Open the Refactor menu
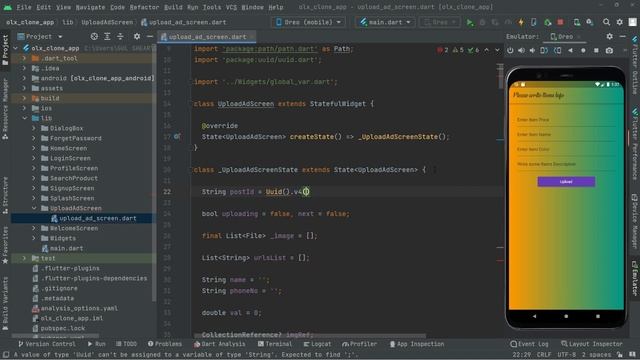Viewport: 640px width, 360px height. click(x=144, y=7)
